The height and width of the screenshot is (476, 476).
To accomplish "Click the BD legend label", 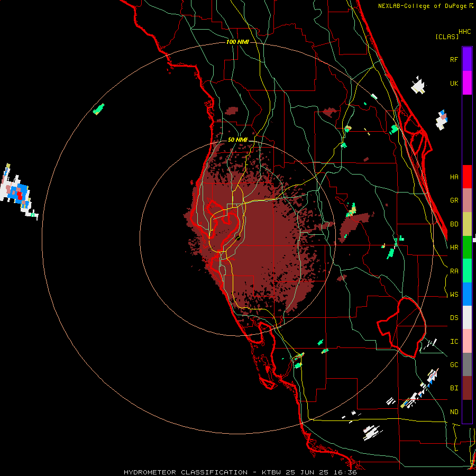I will click(x=454, y=224).
